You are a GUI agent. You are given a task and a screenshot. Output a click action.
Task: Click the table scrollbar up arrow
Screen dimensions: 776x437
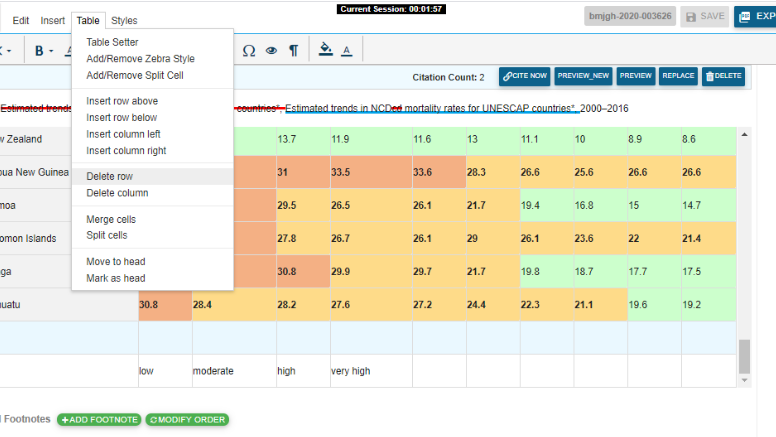(744, 135)
